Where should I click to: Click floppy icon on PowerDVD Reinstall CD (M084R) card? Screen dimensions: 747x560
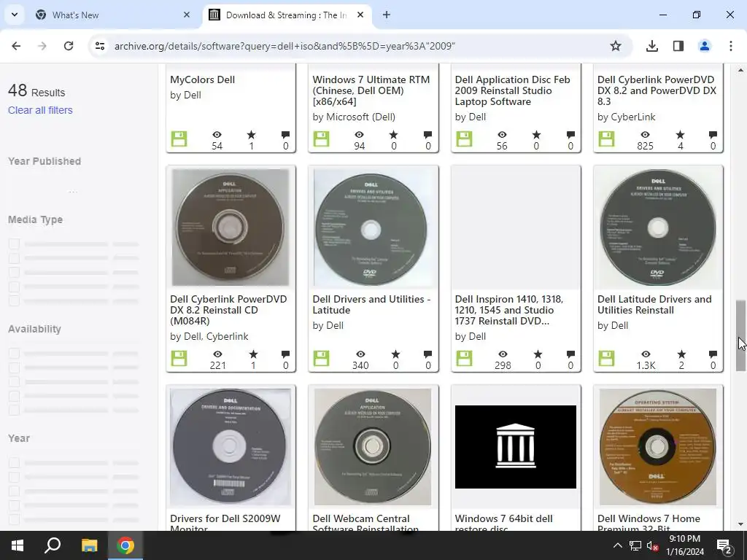[x=179, y=359]
